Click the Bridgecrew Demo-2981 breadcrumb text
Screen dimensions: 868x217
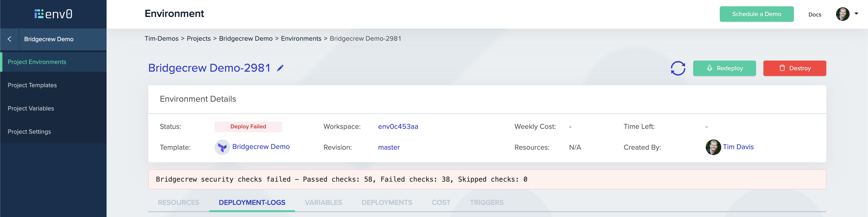point(365,39)
